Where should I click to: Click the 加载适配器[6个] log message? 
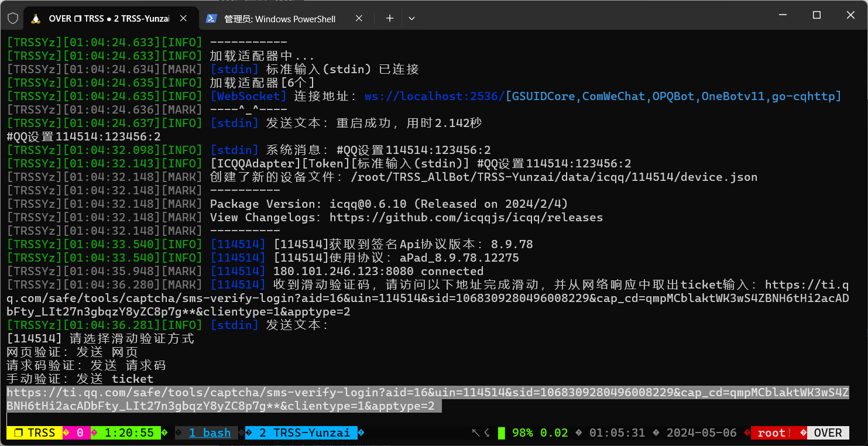(x=262, y=83)
